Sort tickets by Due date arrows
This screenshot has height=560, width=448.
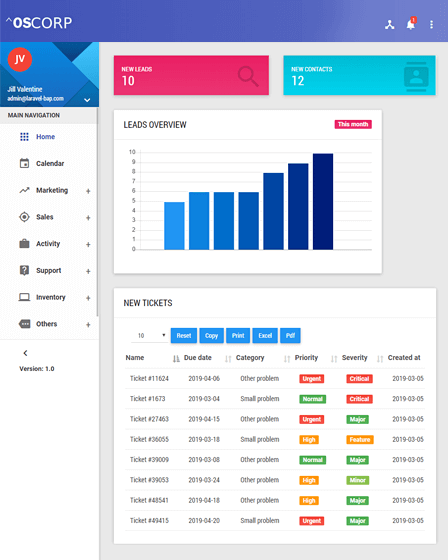tap(228, 359)
